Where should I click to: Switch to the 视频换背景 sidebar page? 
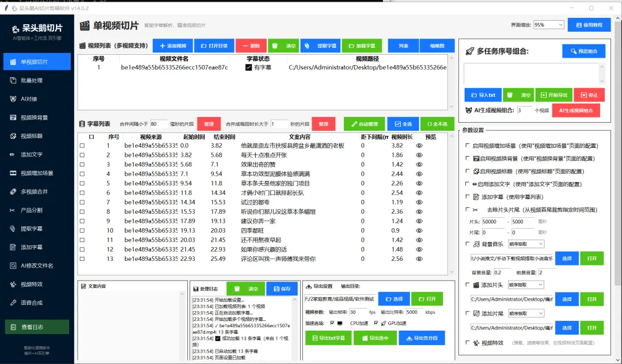pos(37,117)
